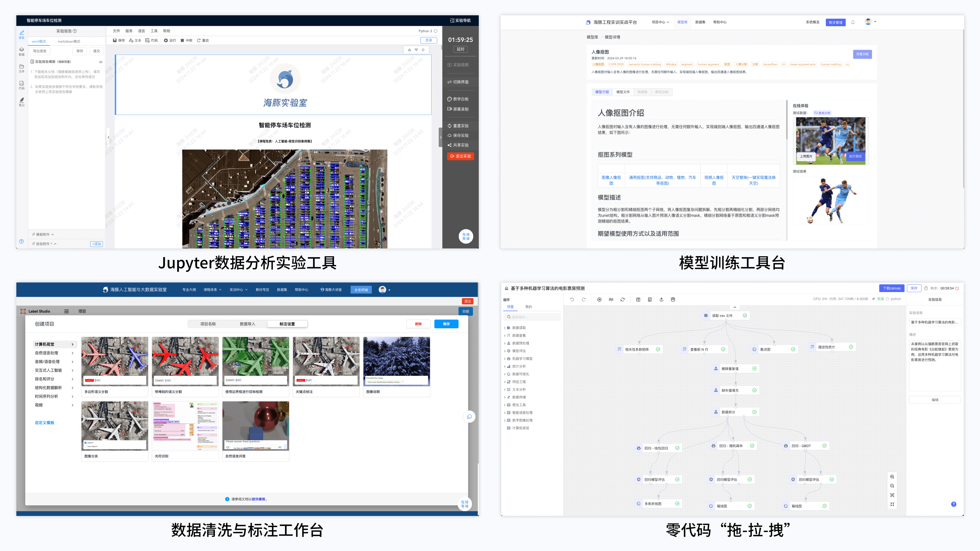Click the 搜索组件 search field

point(531,317)
